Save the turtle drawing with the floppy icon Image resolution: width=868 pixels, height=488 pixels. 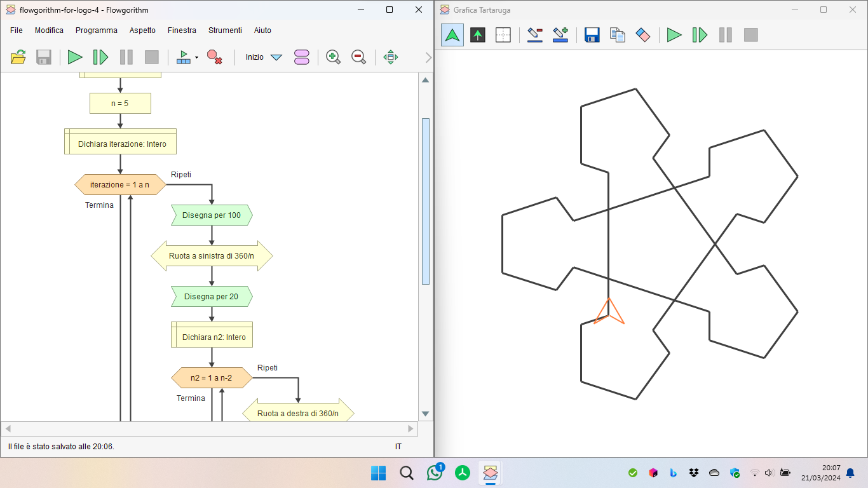click(x=592, y=35)
